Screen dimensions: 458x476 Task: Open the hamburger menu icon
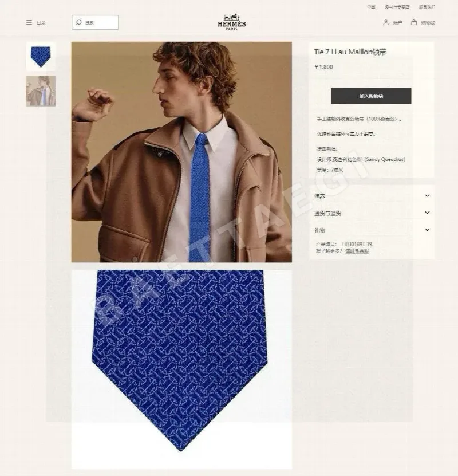[x=29, y=22]
